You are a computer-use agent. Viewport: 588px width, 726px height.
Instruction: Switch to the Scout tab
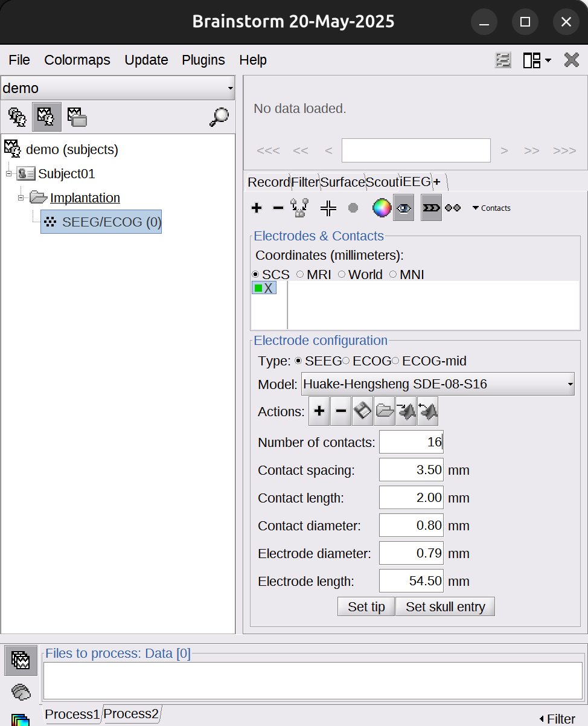382,182
